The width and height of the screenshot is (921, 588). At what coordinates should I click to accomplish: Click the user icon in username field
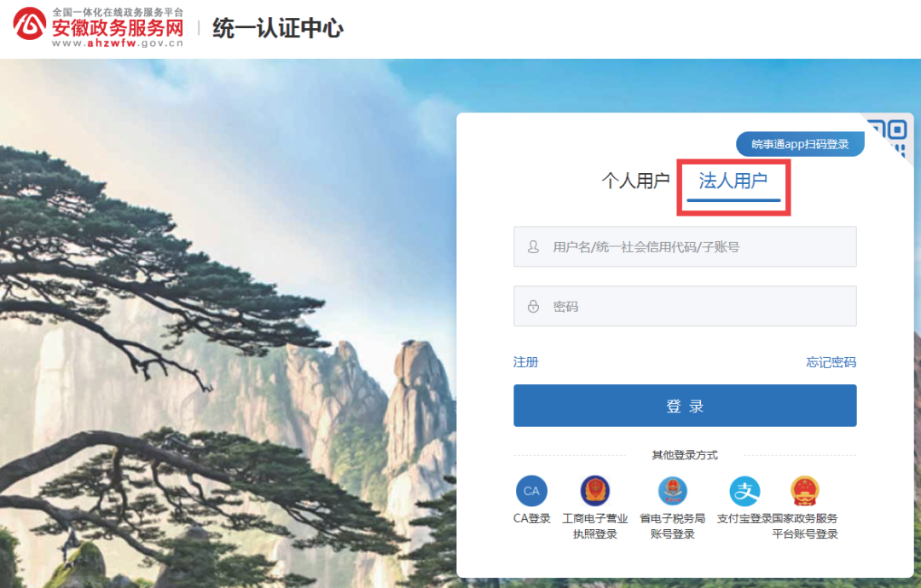(533, 246)
